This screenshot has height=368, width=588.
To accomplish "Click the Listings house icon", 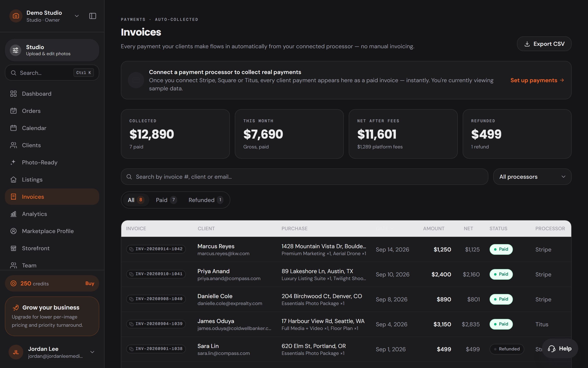I will pyautogui.click(x=14, y=180).
